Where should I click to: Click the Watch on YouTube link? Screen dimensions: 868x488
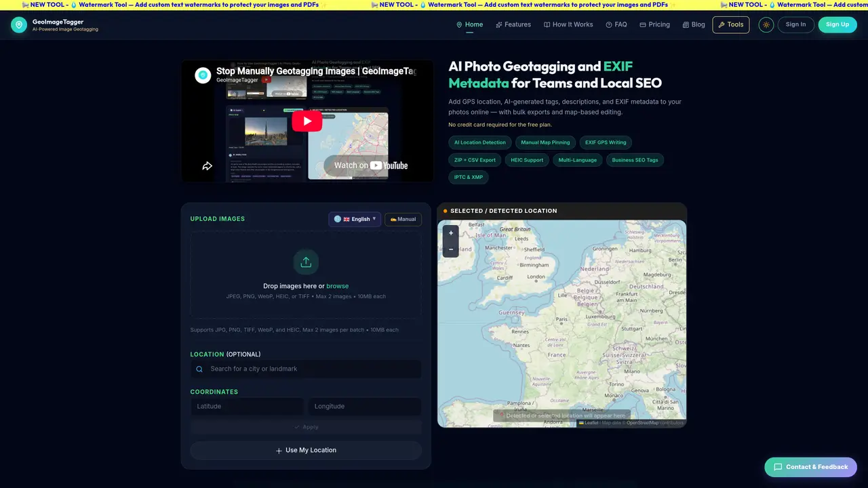[x=371, y=165]
